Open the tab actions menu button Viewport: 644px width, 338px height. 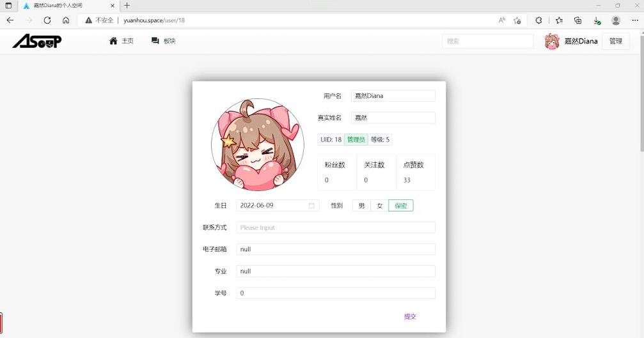(8, 6)
